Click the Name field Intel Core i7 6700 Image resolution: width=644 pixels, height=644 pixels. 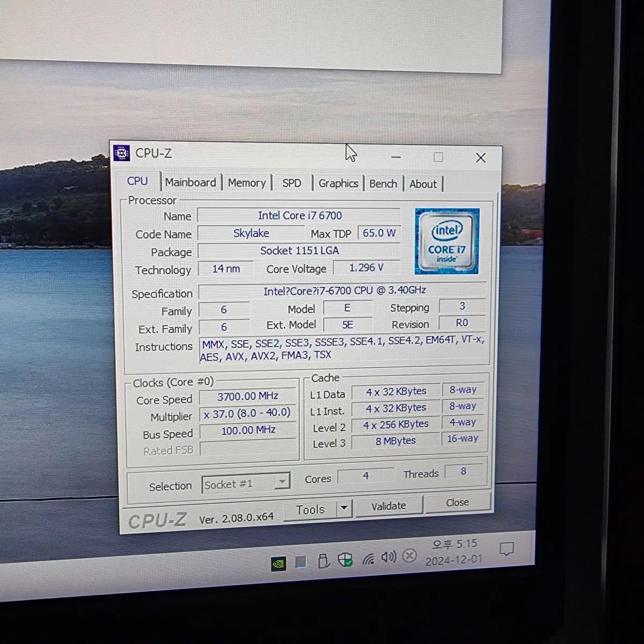[299, 215]
